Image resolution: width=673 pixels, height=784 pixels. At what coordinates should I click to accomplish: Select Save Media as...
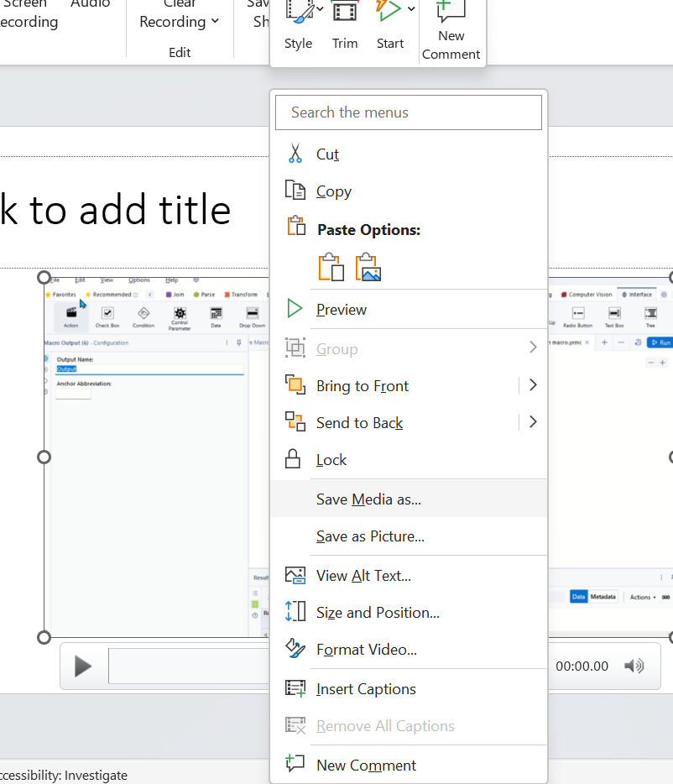409,499
